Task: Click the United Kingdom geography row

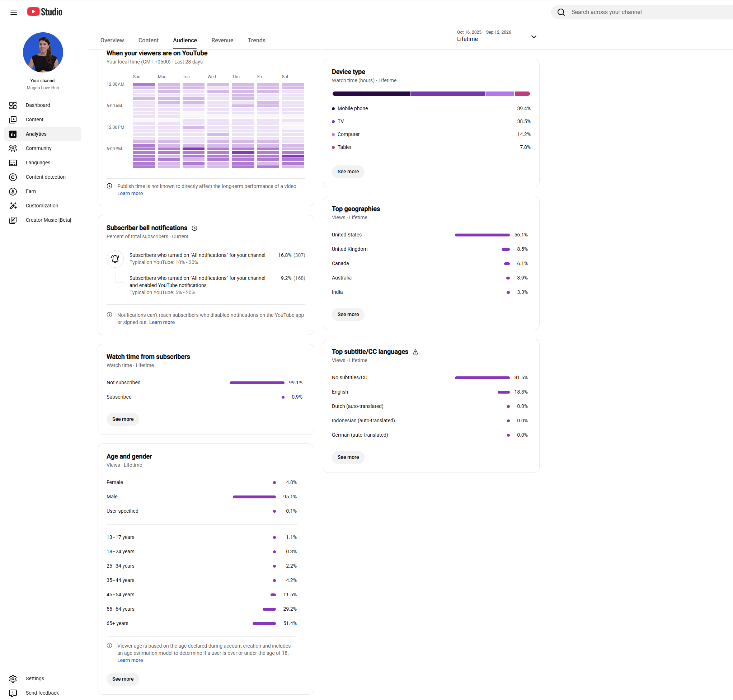Action: coord(429,249)
